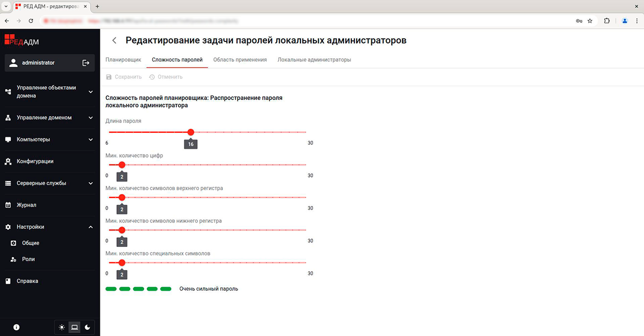Image resolution: width=644 pixels, height=336 pixels.
Task: Switch to light theme sun icon
Action: 62,327
